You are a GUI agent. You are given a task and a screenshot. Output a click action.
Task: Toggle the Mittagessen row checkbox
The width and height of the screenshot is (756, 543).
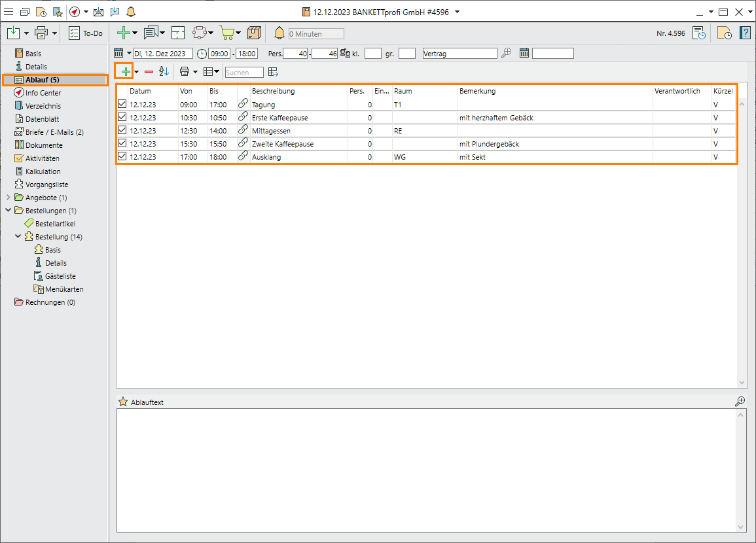[x=122, y=130]
